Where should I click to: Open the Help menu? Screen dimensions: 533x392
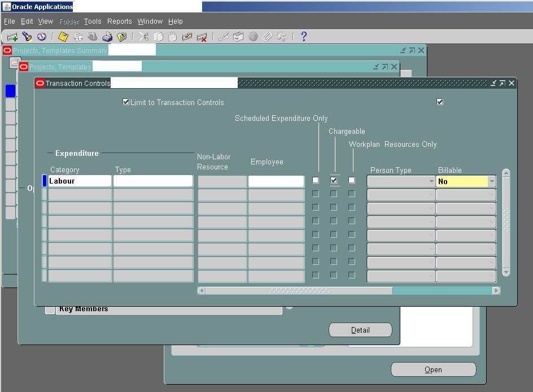[x=176, y=21]
